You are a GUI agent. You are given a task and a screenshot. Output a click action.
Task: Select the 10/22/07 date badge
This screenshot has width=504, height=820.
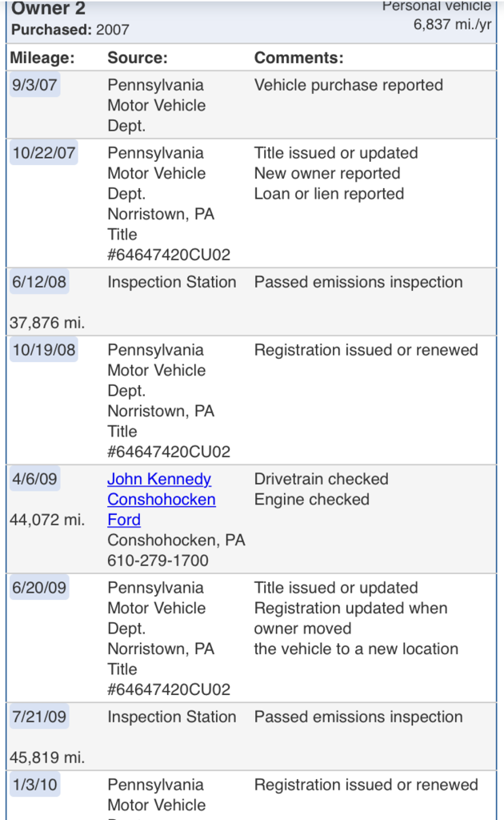click(x=44, y=153)
